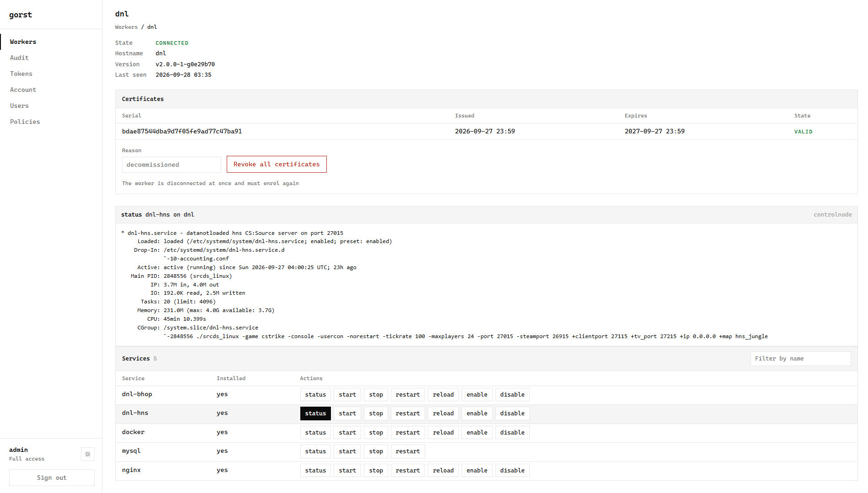The height and width of the screenshot is (493, 868).
Task: Reload the docker service
Action: [x=443, y=433]
